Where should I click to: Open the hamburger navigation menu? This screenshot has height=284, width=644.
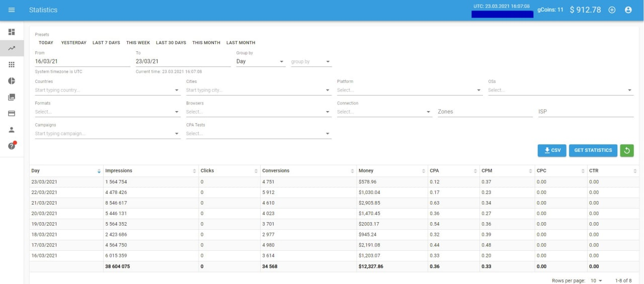12,10
